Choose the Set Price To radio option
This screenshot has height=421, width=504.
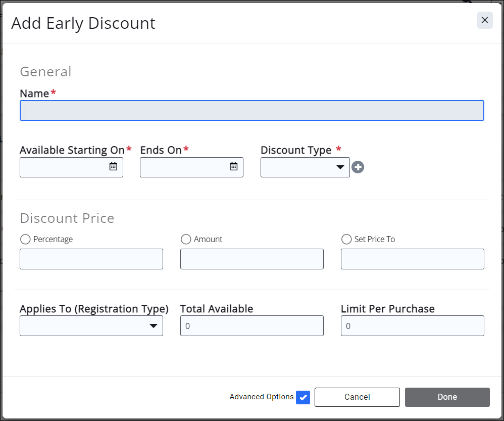(x=346, y=240)
